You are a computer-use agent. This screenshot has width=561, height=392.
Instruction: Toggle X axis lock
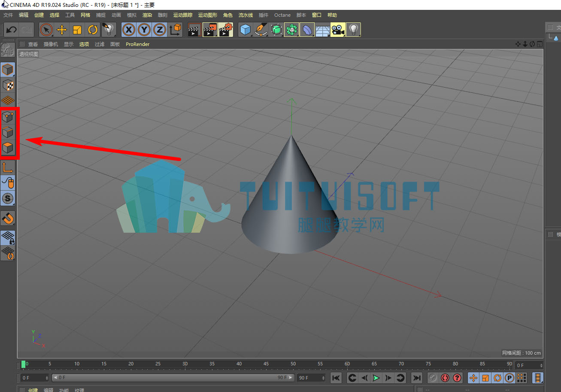129,30
